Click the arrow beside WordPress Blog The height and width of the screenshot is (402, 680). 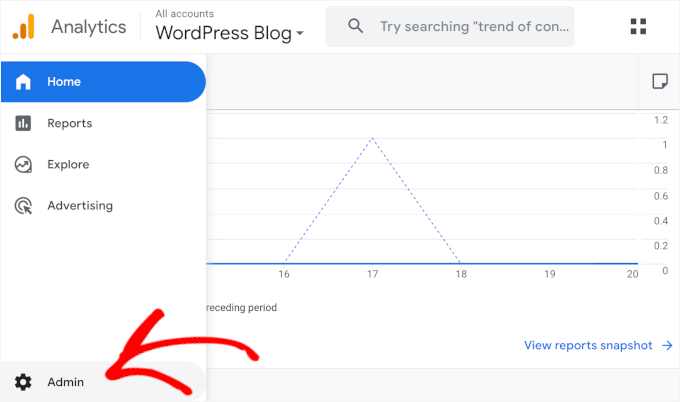(x=300, y=35)
